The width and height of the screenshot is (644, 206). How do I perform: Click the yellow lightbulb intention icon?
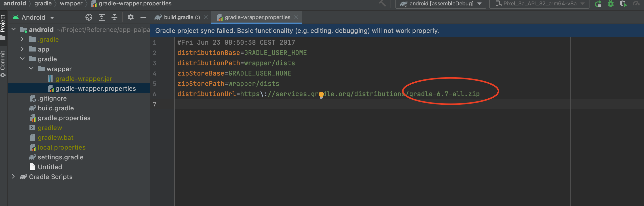321,95
